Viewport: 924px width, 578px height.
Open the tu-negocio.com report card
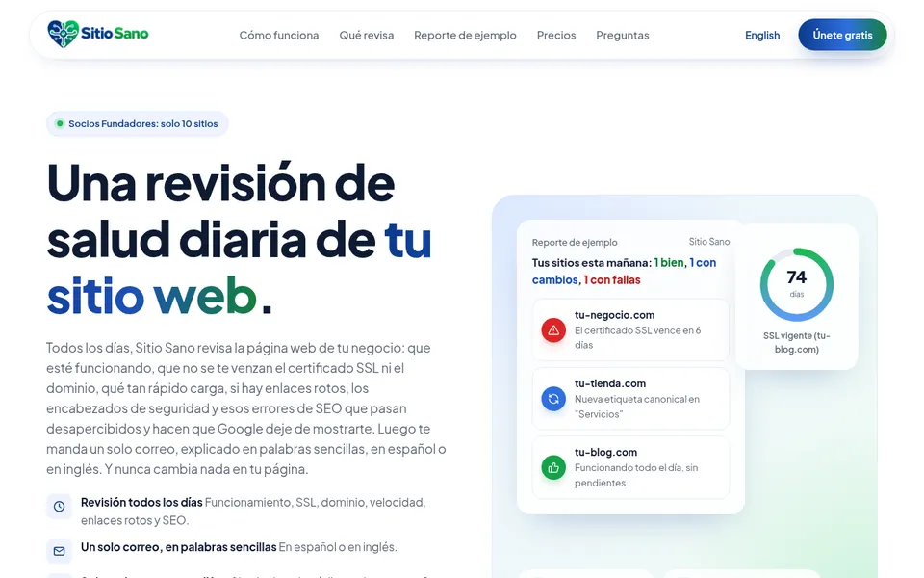coord(630,329)
